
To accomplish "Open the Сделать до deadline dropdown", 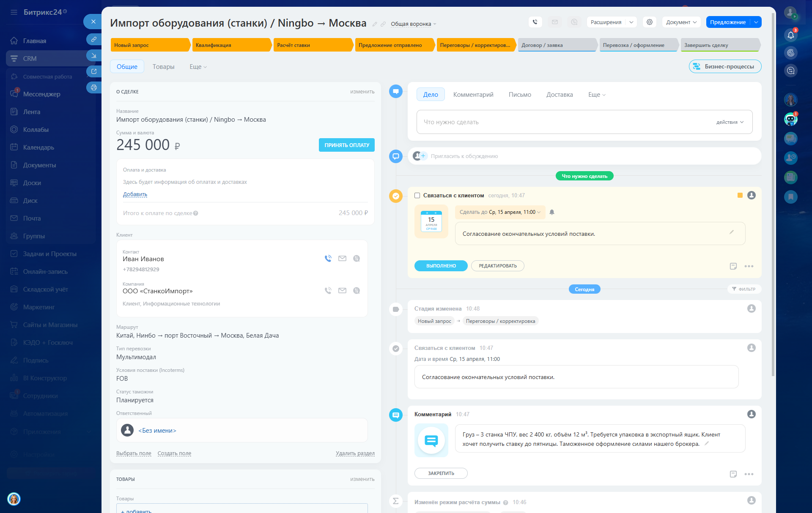I will [x=499, y=212].
